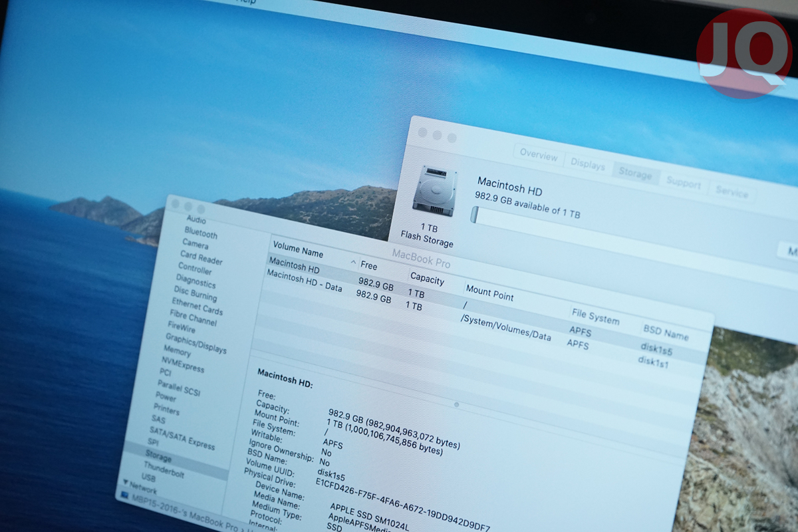Select PCI in the sidebar
The height and width of the screenshot is (532, 798).
tap(166, 372)
